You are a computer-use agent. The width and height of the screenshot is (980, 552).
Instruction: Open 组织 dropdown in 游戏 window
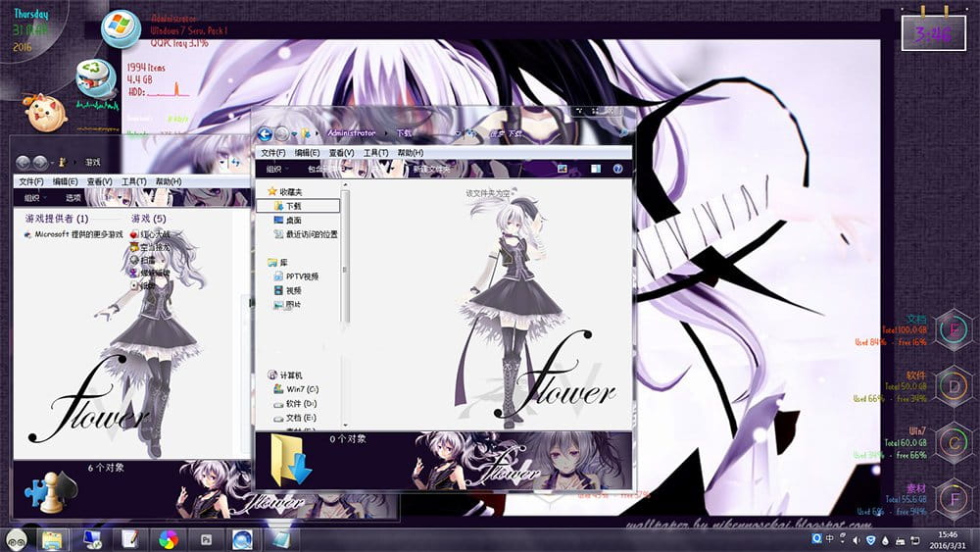coord(35,197)
